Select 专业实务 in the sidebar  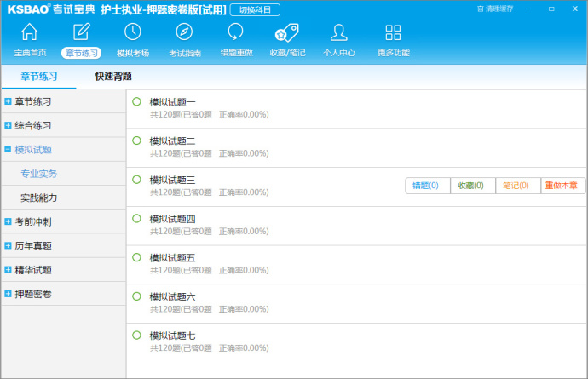click(39, 174)
